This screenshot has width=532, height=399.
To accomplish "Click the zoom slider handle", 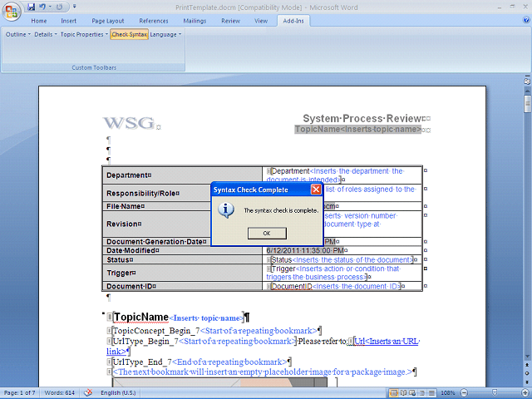I will [495, 393].
